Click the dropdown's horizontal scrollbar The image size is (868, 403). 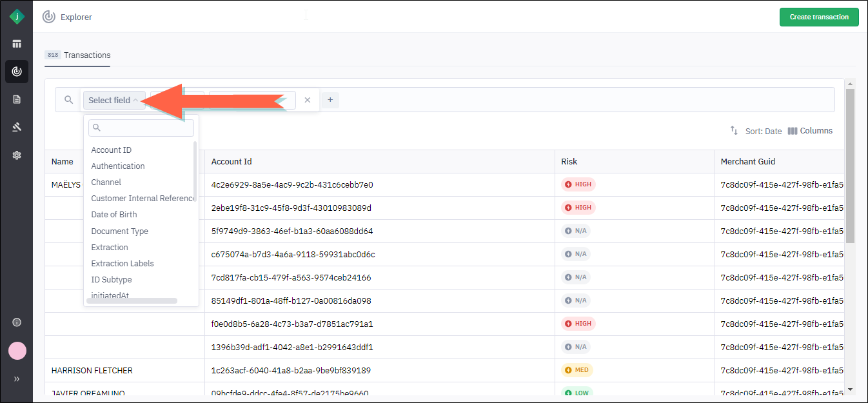(x=132, y=300)
